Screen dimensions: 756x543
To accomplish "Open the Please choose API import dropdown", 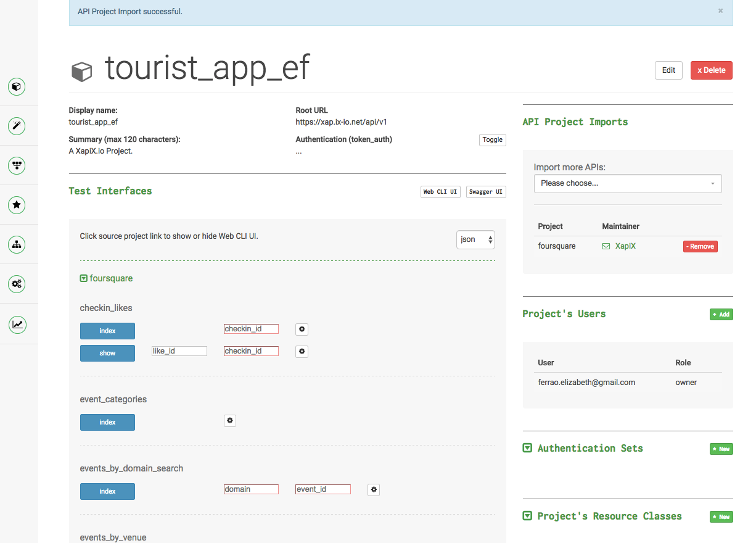I will pos(627,183).
